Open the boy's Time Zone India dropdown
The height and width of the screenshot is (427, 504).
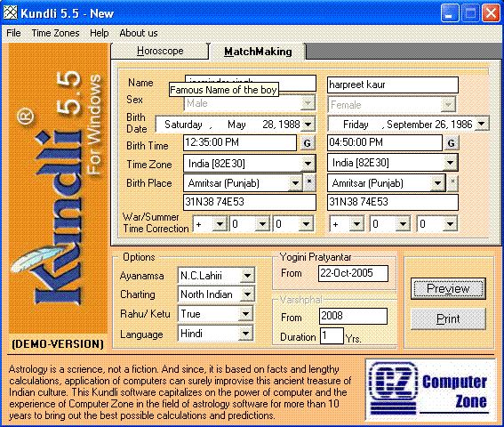click(x=308, y=164)
